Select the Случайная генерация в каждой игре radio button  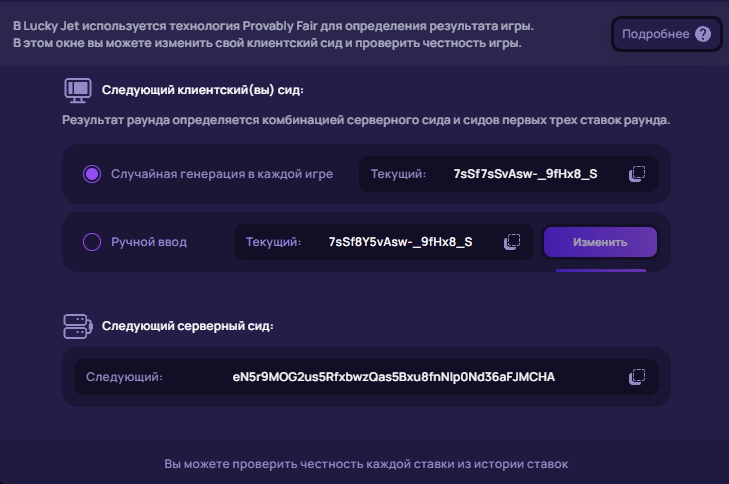point(92,174)
